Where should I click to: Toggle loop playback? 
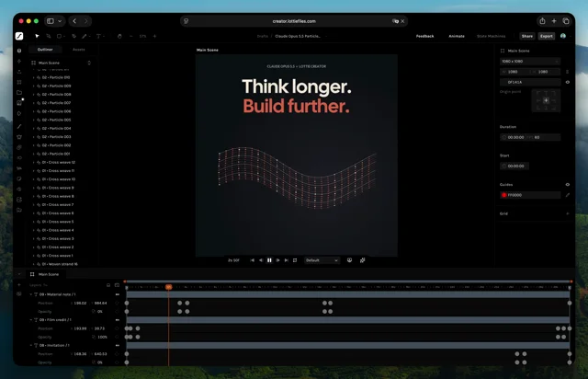click(x=295, y=260)
